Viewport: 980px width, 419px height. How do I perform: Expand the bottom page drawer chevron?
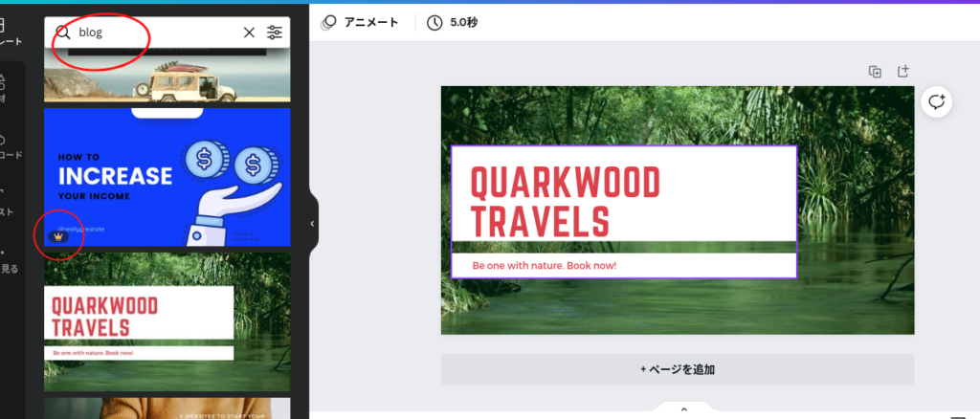click(683, 409)
